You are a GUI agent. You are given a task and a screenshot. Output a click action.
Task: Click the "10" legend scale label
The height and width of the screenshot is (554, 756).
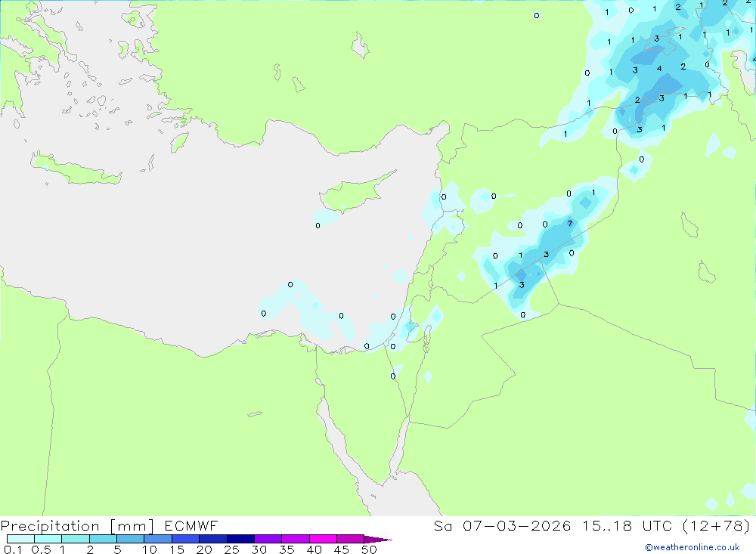150,549
